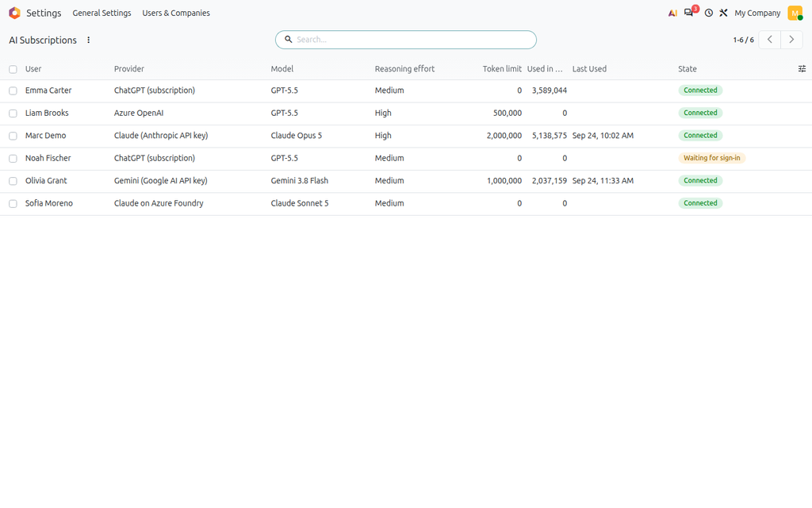
Task: Click the AI Subscriptions breadcrumb title
Action: click(43, 40)
